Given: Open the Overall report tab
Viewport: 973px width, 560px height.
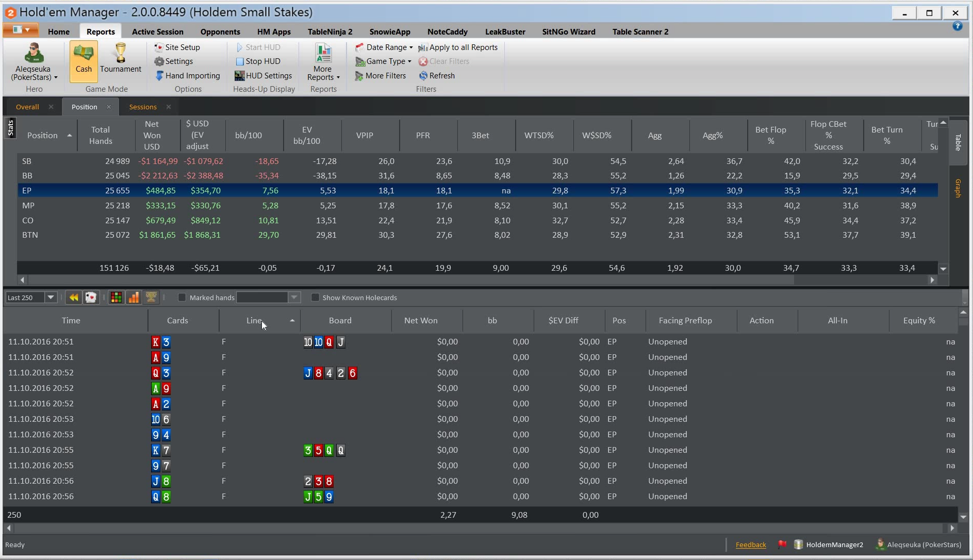Looking at the screenshot, I should (x=27, y=107).
